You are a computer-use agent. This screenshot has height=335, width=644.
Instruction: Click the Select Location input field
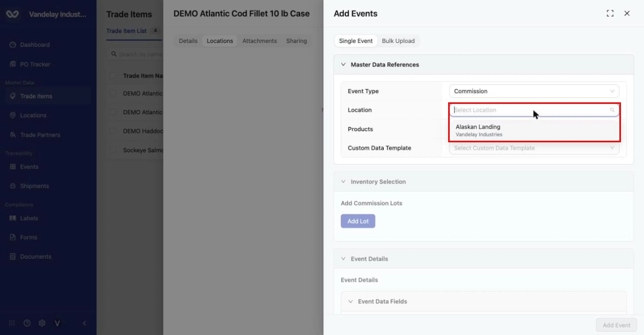(x=534, y=110)
